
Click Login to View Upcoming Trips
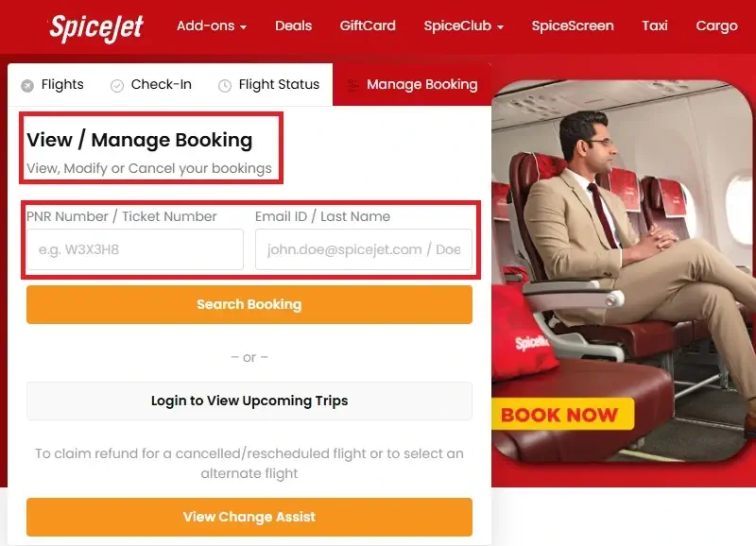[x=249, y=401]
